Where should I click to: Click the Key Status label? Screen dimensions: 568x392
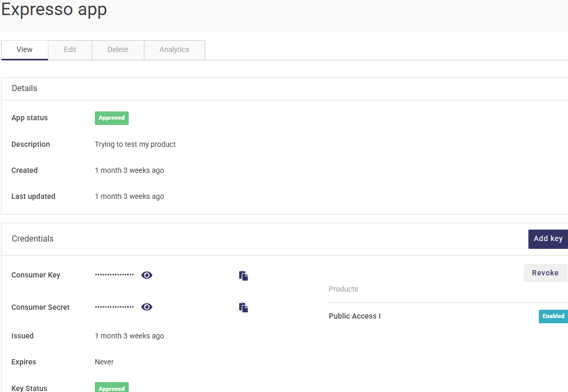(x=29, y=388)
